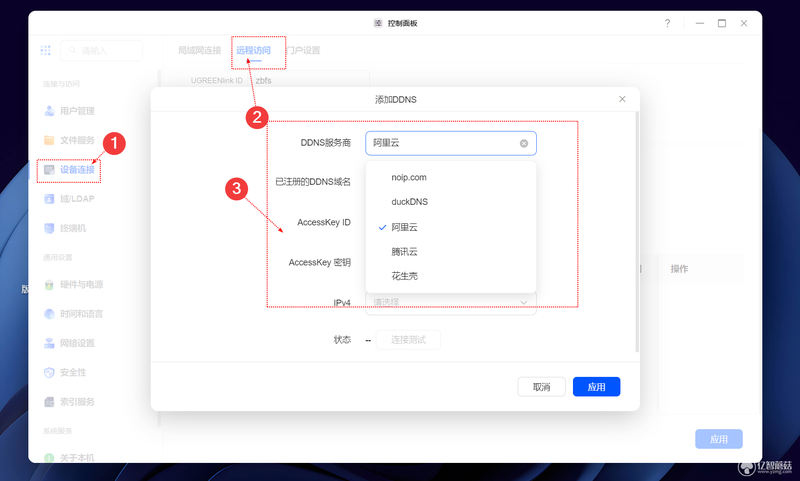The width and height of the screenshot is (800, 481).
Task: Click the 索引服务 icon
Action: click(x=49, y=401)
